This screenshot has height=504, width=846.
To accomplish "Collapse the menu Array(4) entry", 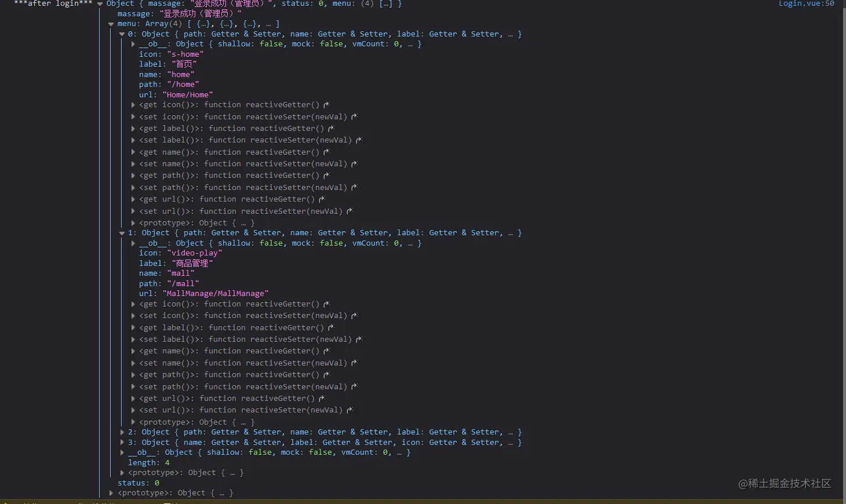I will (111, 24).
